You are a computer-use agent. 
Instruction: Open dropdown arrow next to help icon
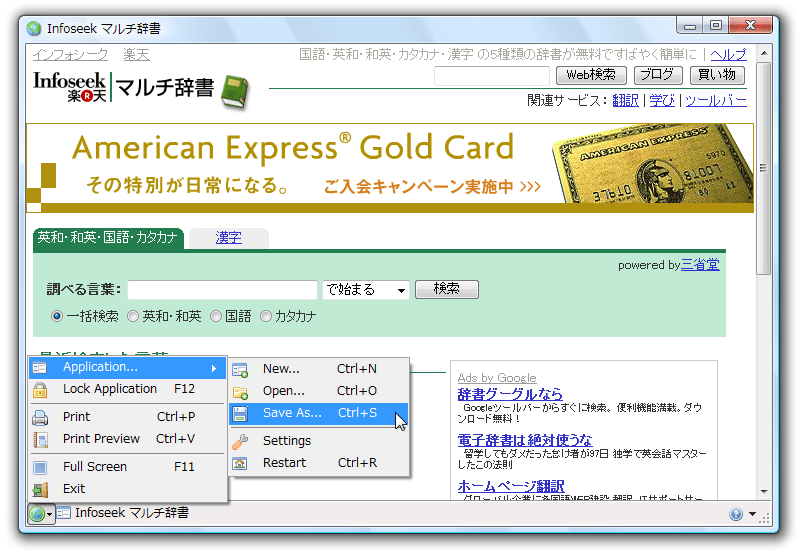pyautogui.click(x=752, y=514)
